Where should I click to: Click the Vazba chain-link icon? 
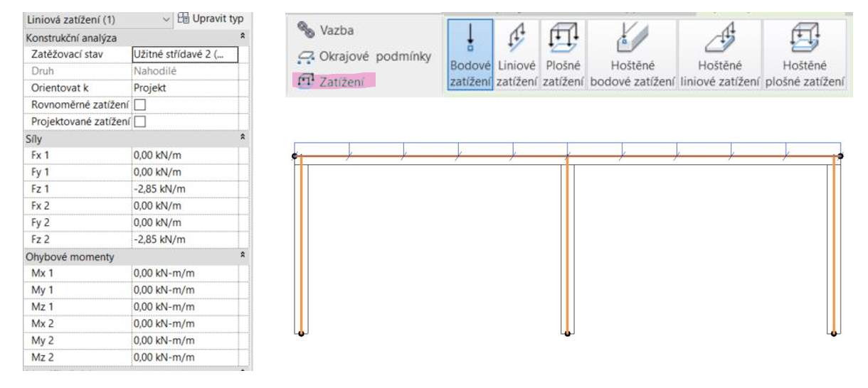click(x=305, y=30)
